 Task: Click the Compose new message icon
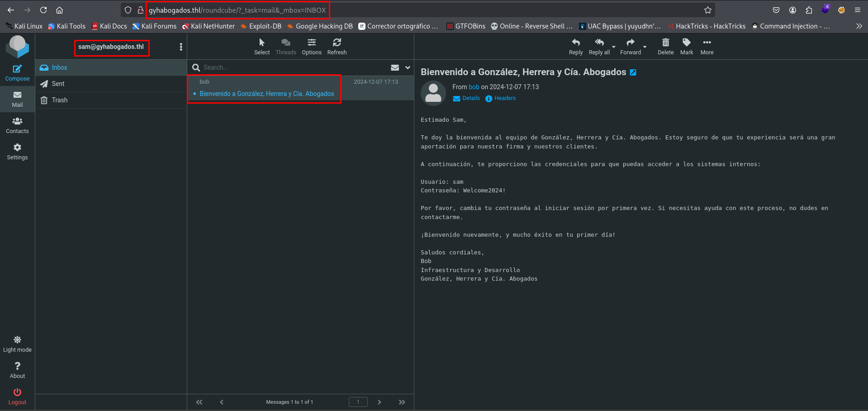(17, 72)
